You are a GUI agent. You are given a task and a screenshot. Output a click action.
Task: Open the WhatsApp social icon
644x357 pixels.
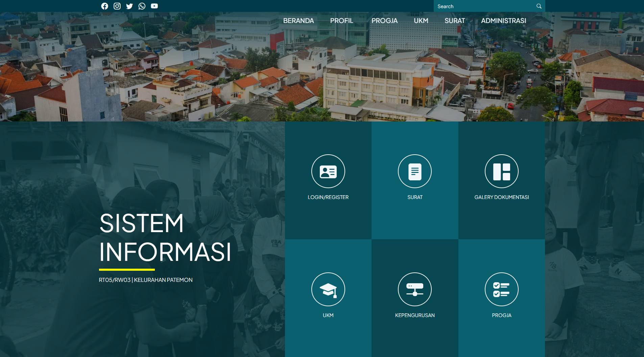click(142, 6)
